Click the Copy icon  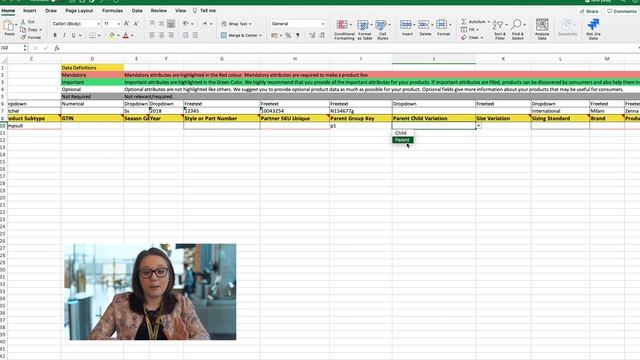[x=23, y=29]
